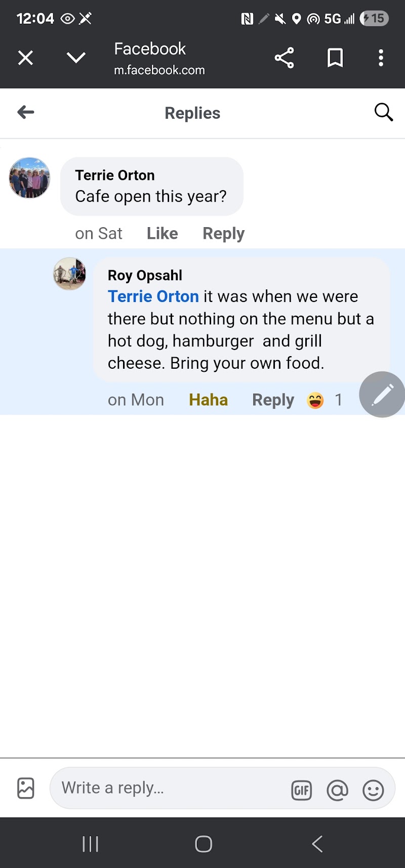Like Terrie Orton's comment
This screenshot has width=405, height=868.
coord(162,233)
